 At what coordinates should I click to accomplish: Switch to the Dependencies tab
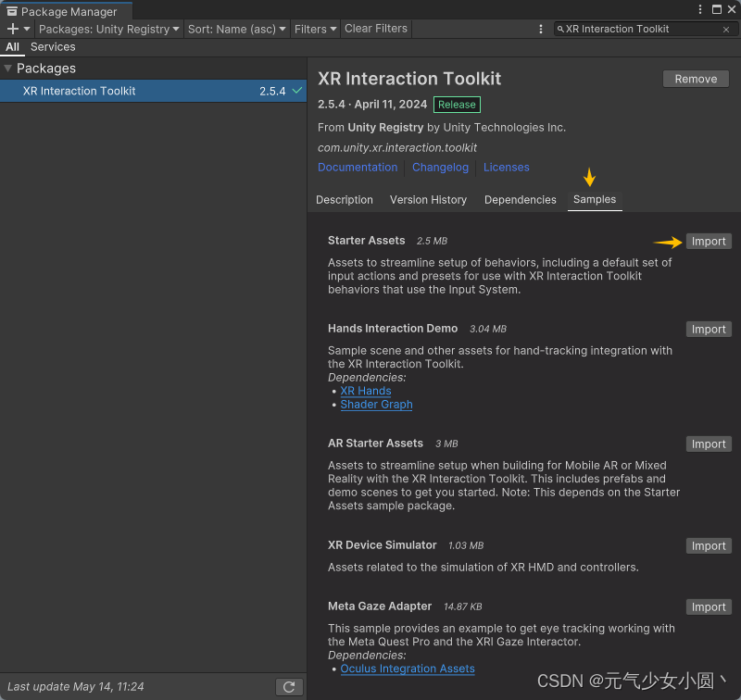point(520,200)
